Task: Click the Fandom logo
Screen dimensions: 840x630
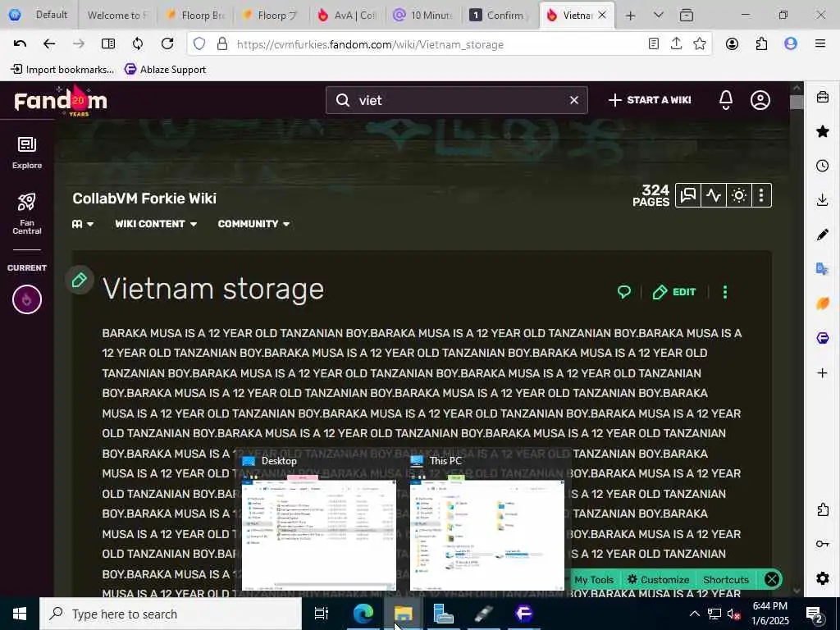Action: [61, 100]
